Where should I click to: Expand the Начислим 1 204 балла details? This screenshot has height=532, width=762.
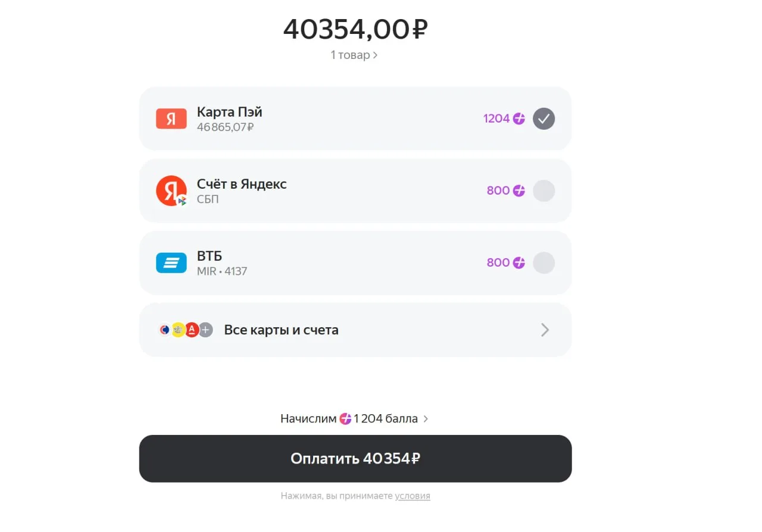354,418
